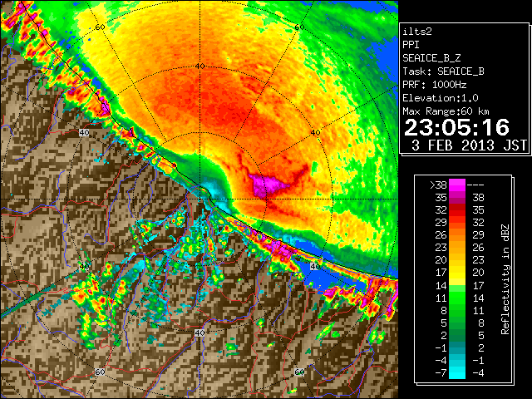532x399 pixels.
Task: Click the ">38" legend value
Action: [x=438, y=185]
